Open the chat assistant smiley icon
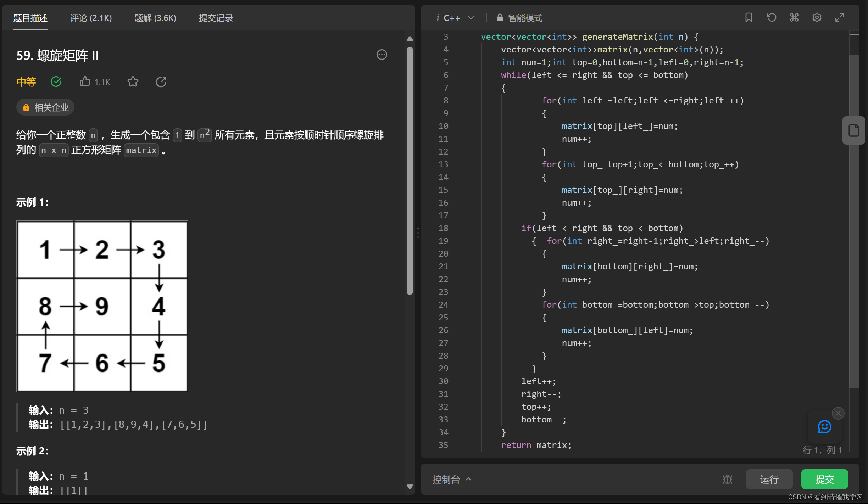Viewport: 868px width, 504px height. click(x=824, y=427)
